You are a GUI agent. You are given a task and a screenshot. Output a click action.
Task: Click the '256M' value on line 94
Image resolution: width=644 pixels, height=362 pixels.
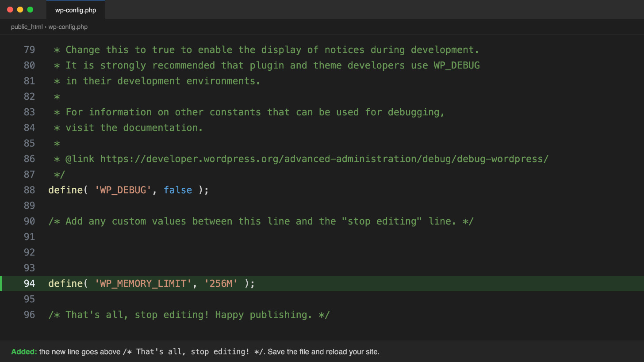(x=221, y=284)
